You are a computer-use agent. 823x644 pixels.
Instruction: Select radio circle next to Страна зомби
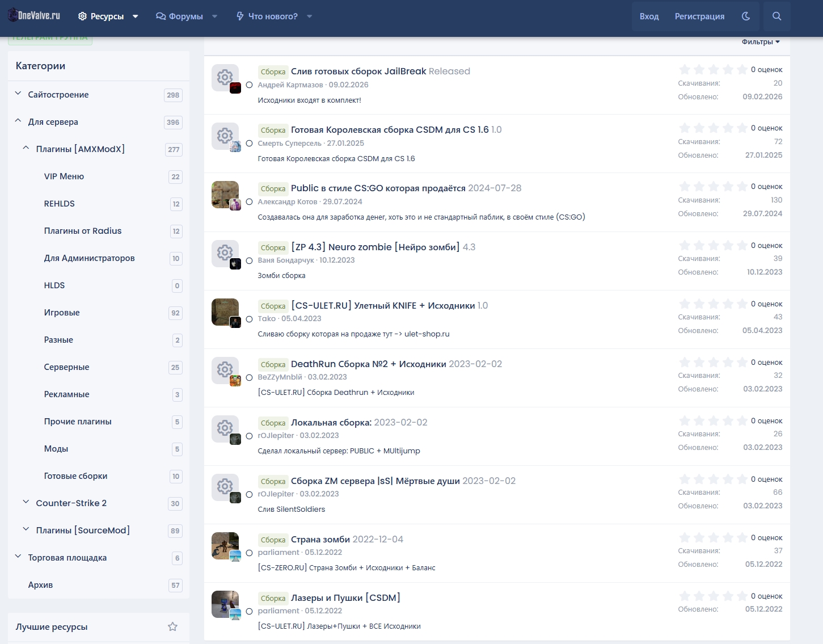(249, 553)
